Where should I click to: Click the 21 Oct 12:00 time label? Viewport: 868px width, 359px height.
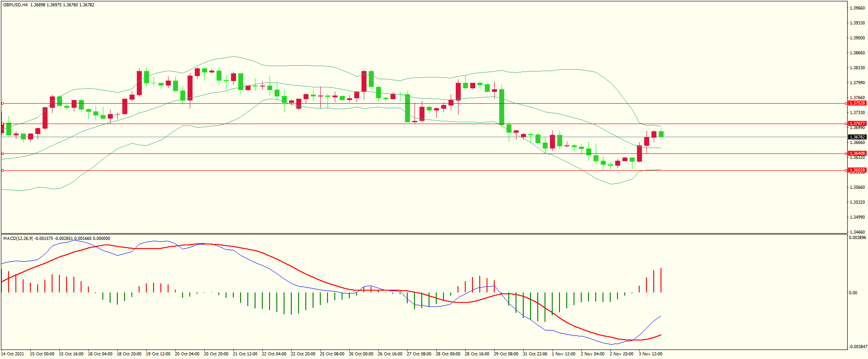pyautogui.click(x=245, y=354)
